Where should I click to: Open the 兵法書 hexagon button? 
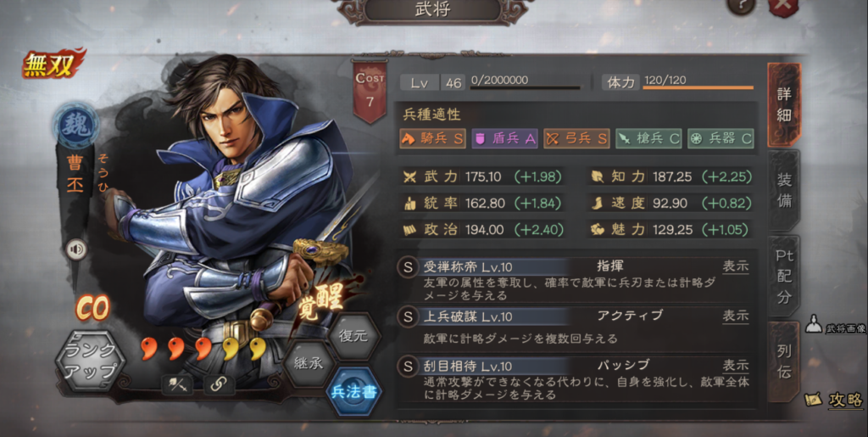click(353, 391)
